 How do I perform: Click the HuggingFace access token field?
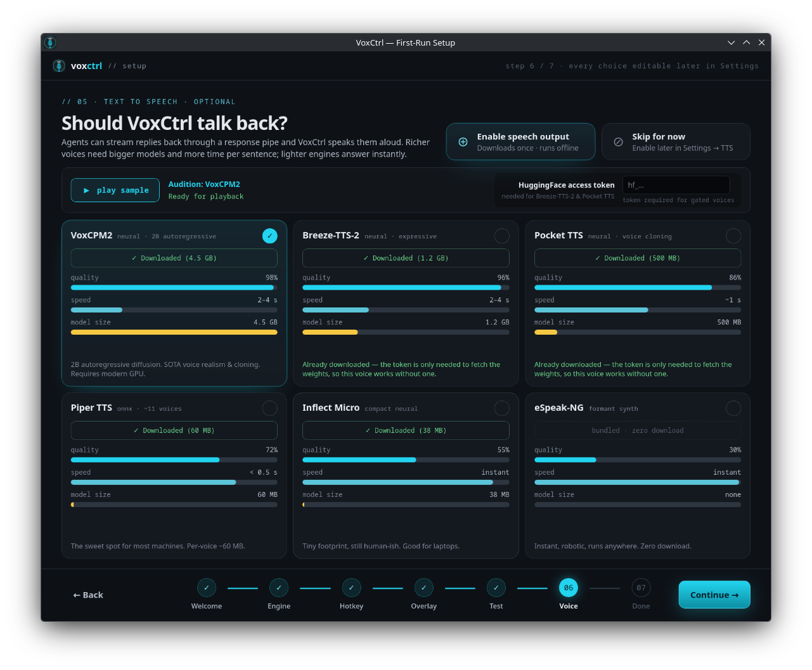pyautogui.click(x=676, y=185)
